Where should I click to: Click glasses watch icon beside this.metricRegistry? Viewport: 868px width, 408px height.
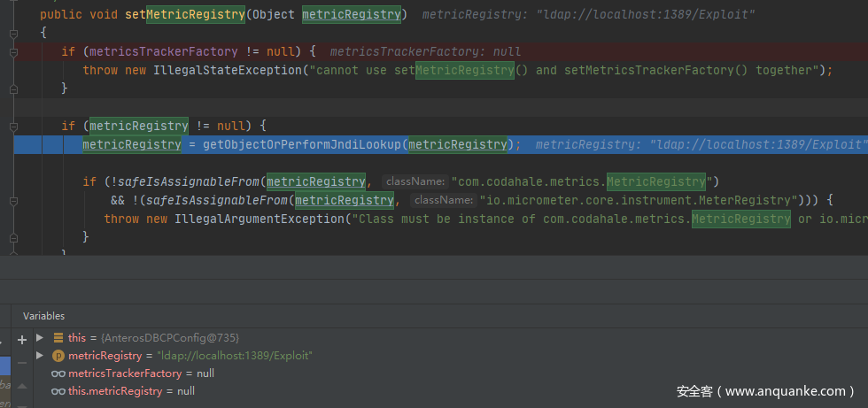tap(58, 391)
